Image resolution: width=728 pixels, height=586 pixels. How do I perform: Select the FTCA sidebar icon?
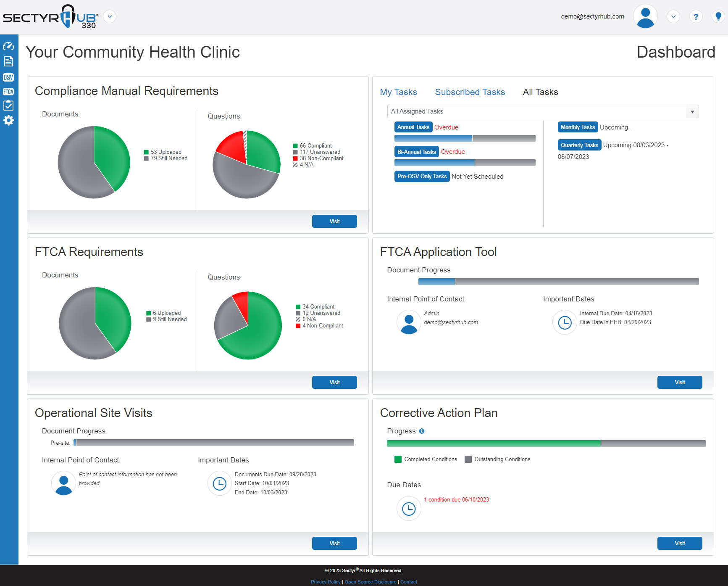(8, 92)
